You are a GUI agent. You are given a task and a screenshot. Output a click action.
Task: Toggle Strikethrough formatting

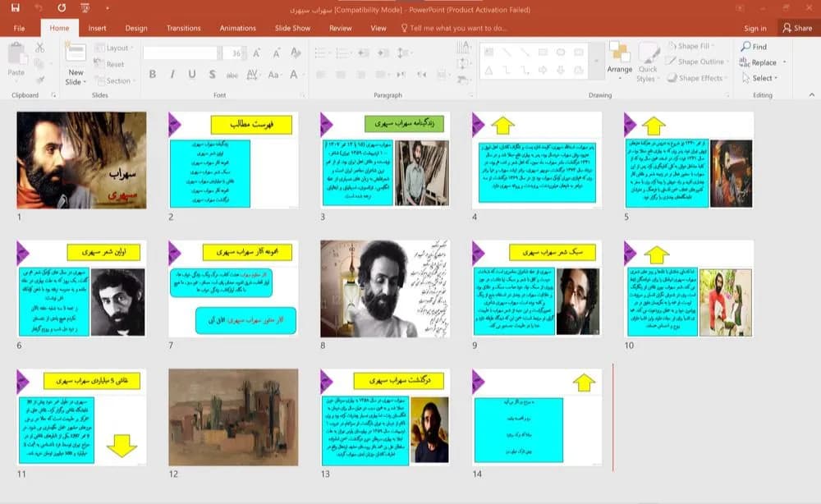232,75
